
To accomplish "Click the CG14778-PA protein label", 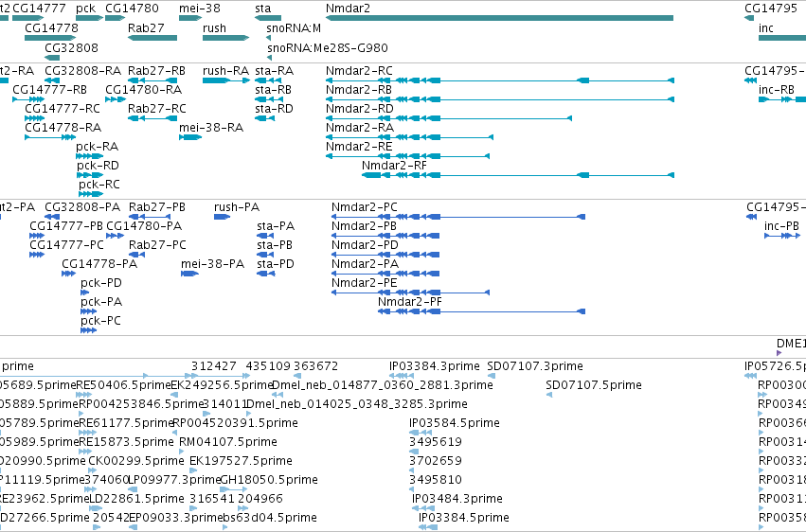I will 99,264.
